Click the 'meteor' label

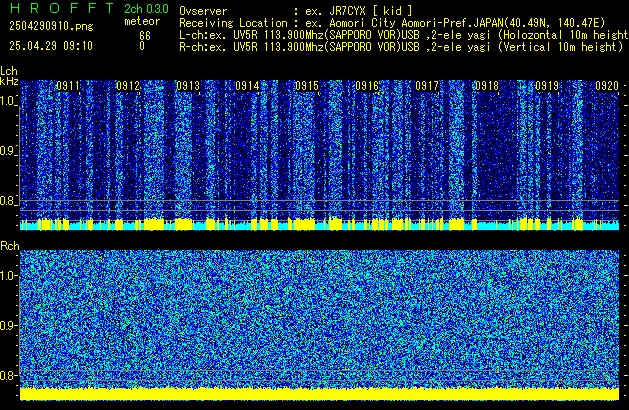coord(142,21)
